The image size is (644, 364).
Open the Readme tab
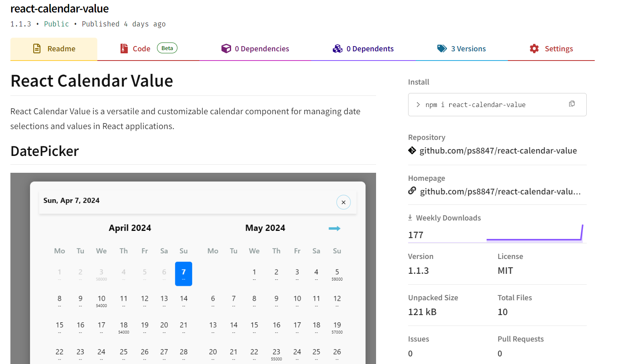point(54,49)
